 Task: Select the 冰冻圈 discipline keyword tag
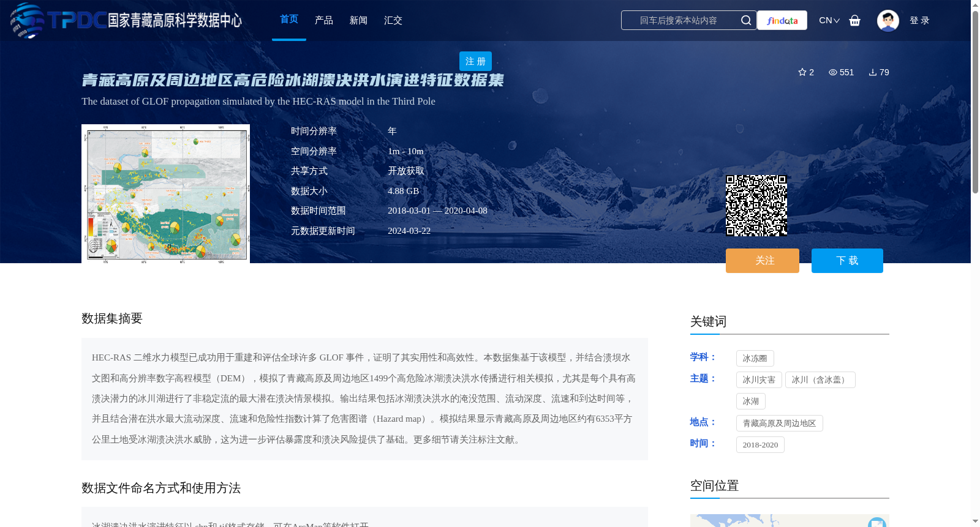[x=755, y=358]
